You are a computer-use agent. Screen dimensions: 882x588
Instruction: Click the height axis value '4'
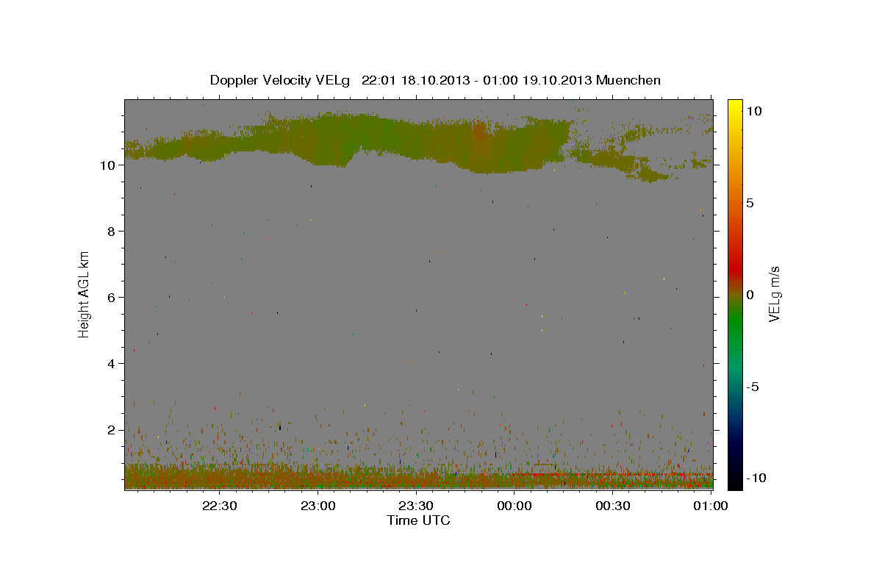pos(112,364)
